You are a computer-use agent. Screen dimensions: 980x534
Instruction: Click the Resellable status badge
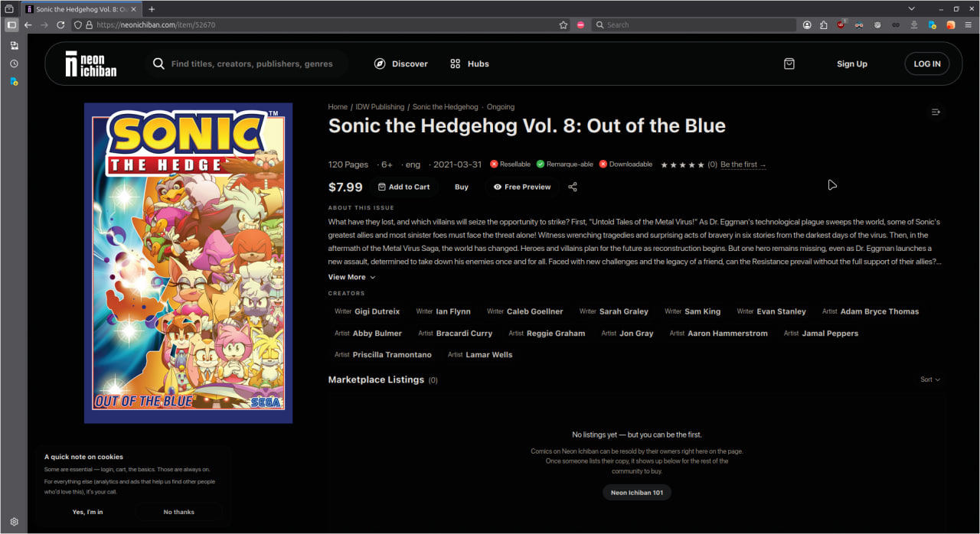(x=511, y=164)
